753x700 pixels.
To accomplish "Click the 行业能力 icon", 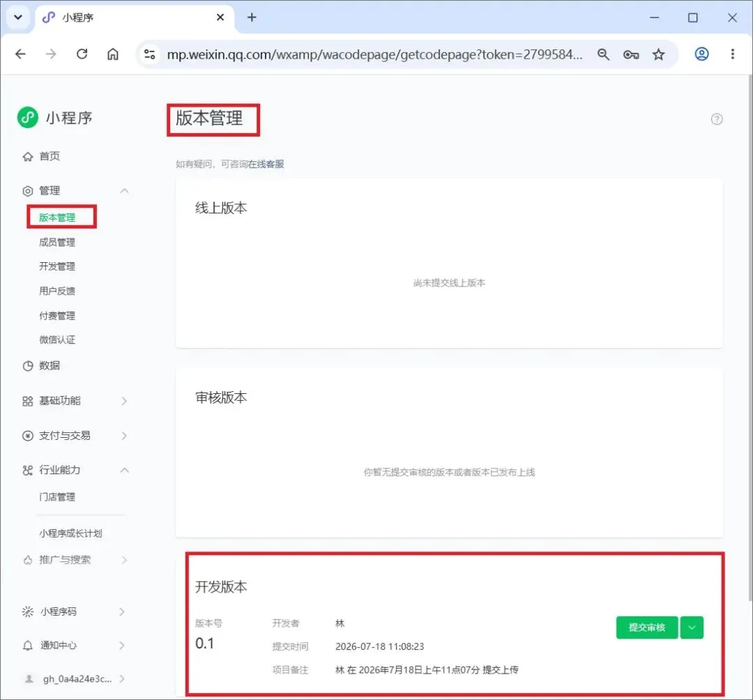I will tap(27, 470).
